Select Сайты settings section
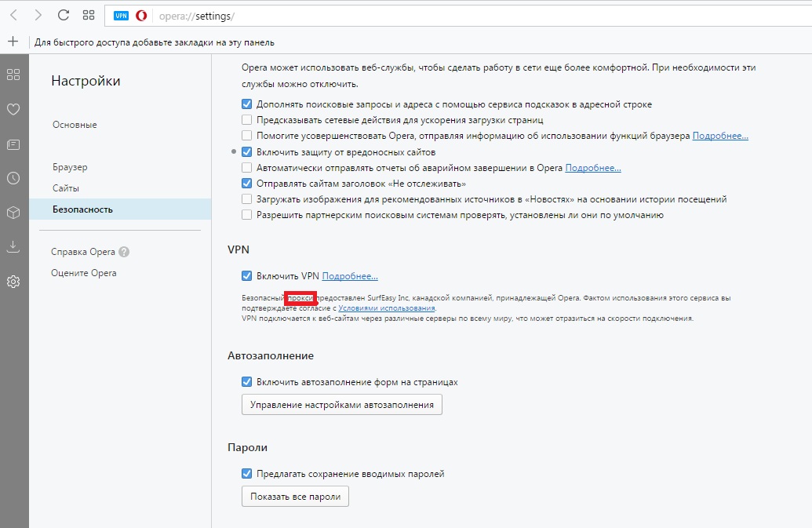The width and height of the screenshot is (812, 528). pyautogui.click(x=66, y=188)
